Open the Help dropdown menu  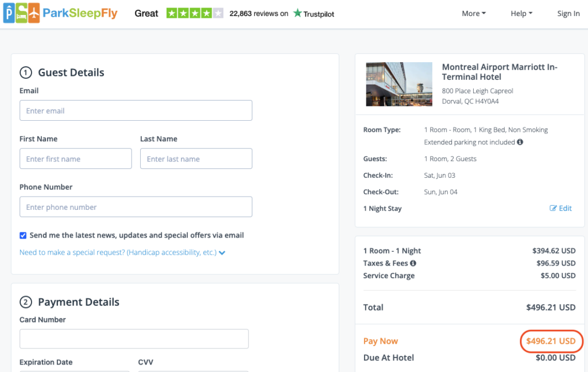521,14
